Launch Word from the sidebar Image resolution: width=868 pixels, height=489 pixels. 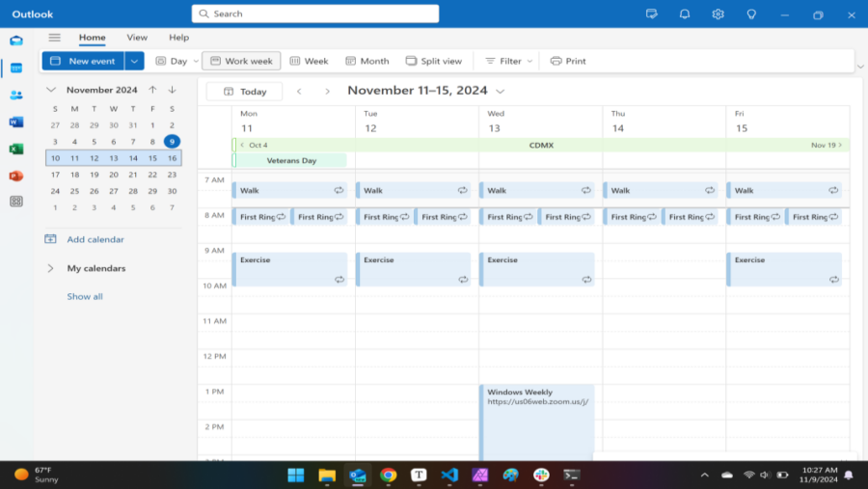16,122
